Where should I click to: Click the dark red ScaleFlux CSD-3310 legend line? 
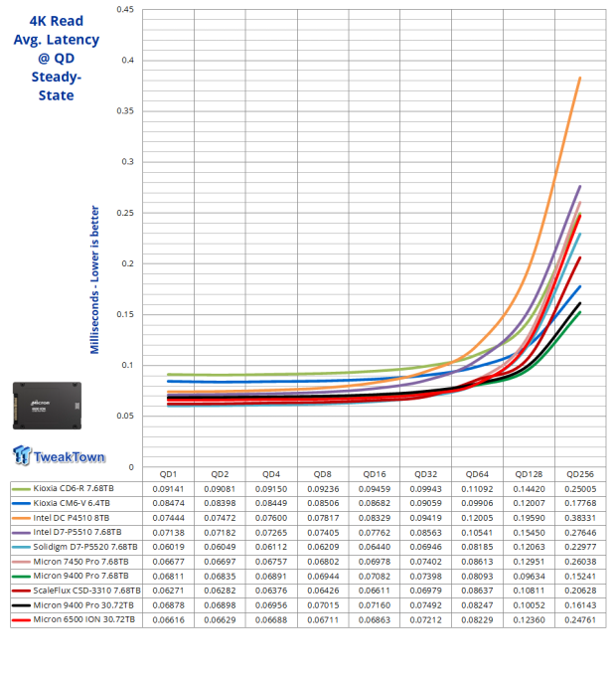21,592
